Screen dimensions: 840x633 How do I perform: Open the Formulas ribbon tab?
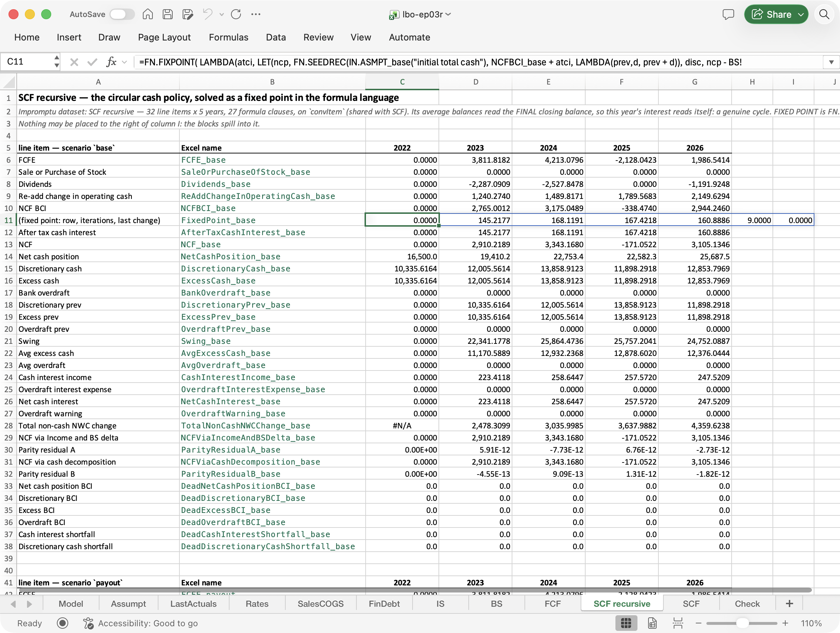click(x=228, y=37)
